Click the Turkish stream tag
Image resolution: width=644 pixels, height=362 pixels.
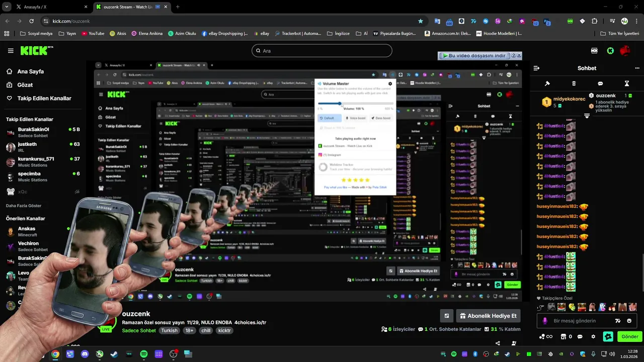[x=169, y=330]
